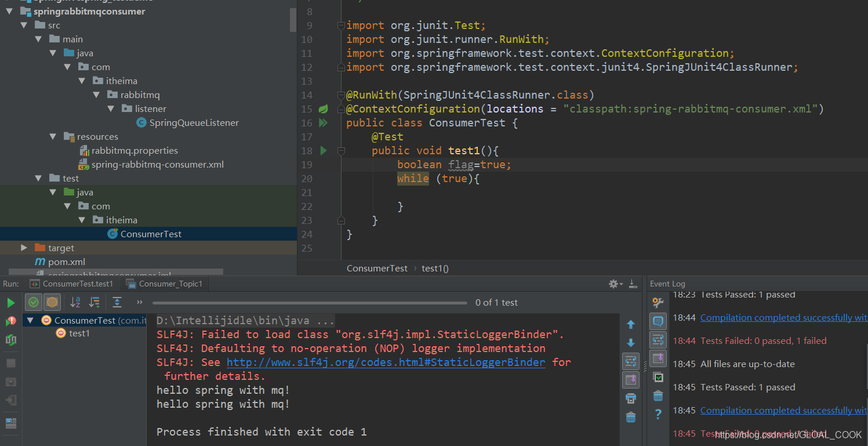Toggle Show Passed tests filter
The width and height of the screenshot is (868, 446).
pos(34,302)
